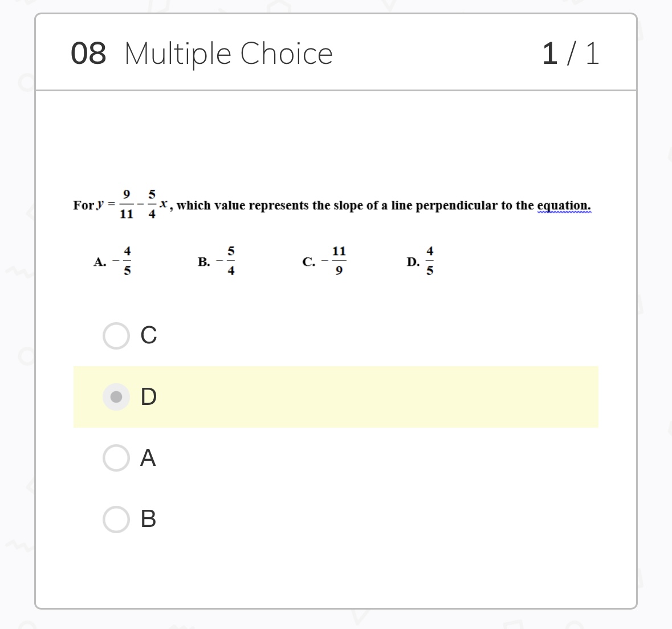Click the selected radio circle for D
The image size is (672, 629).
point(116,396)
